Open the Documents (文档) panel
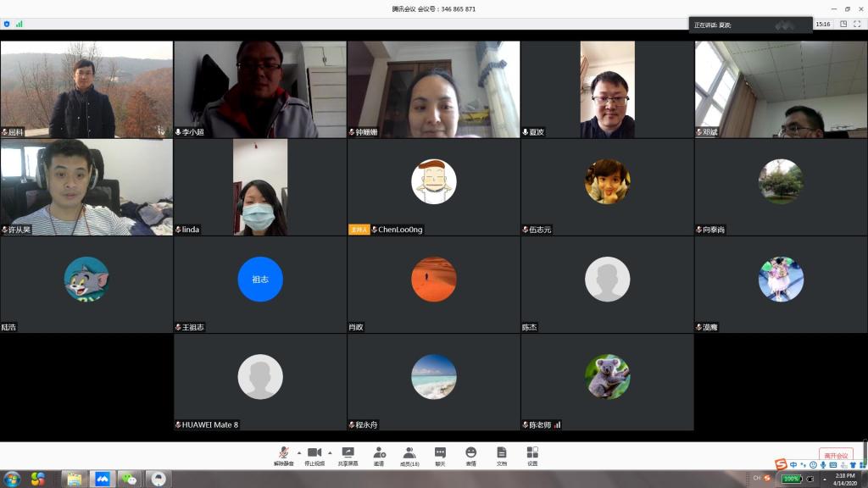This screenshot has height=488, width=868. (501, 455)
